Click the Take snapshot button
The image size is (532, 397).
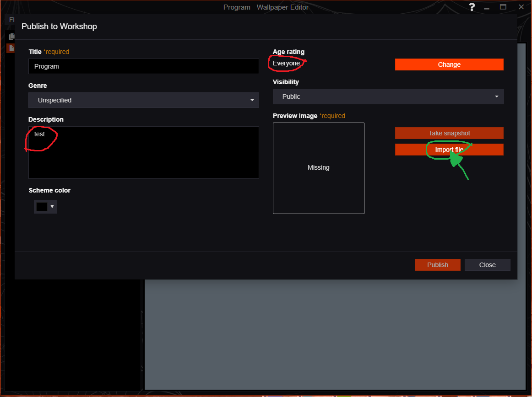tap(449, 133)
